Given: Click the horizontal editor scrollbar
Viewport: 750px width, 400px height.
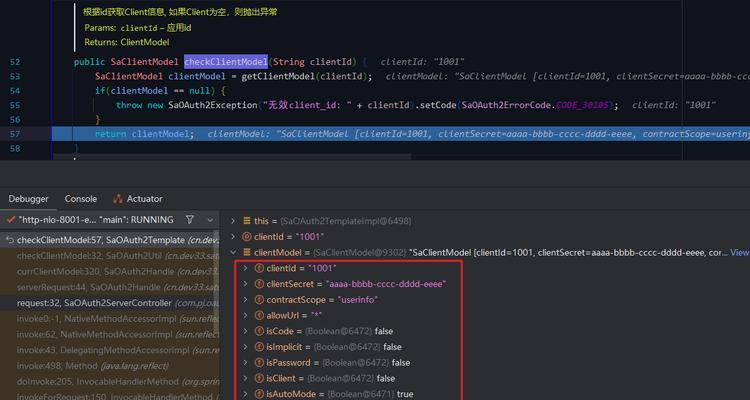Looking at the screenshot, I should [232, 156].
